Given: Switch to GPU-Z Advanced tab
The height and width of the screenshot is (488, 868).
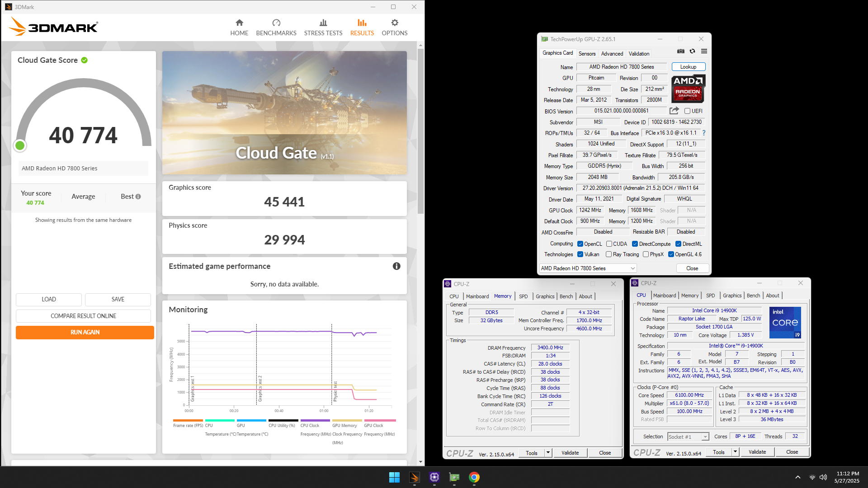Looking at the screenshot, I should pos(612,54).
